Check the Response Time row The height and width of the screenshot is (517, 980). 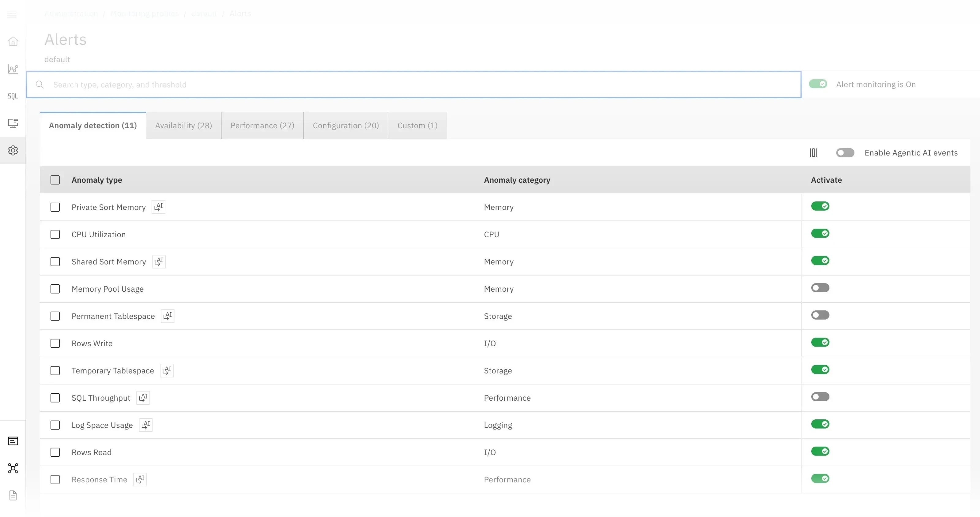pos(55,480)
